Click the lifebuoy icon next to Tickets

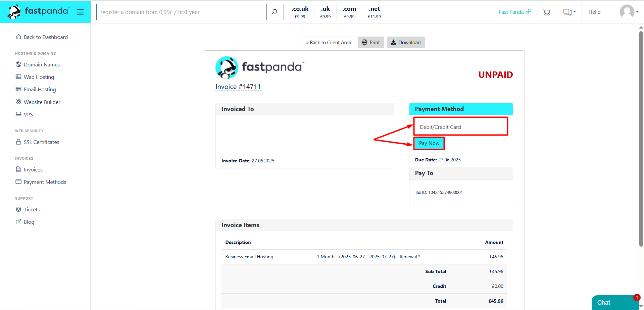18,209
